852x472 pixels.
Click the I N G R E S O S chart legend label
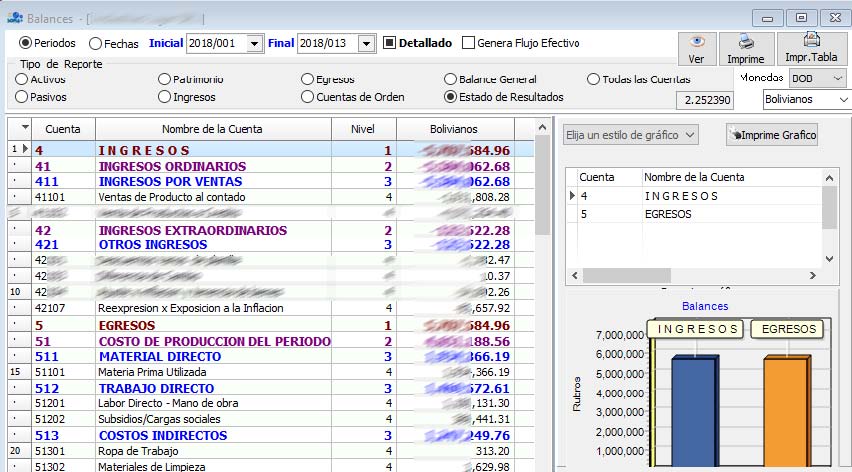pos(696,329)
